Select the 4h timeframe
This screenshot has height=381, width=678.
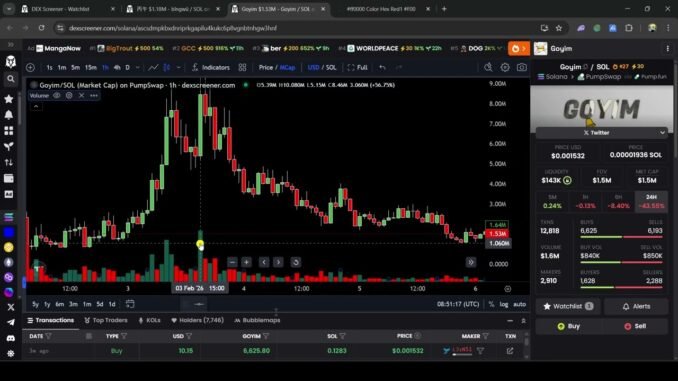coord(117,67)
